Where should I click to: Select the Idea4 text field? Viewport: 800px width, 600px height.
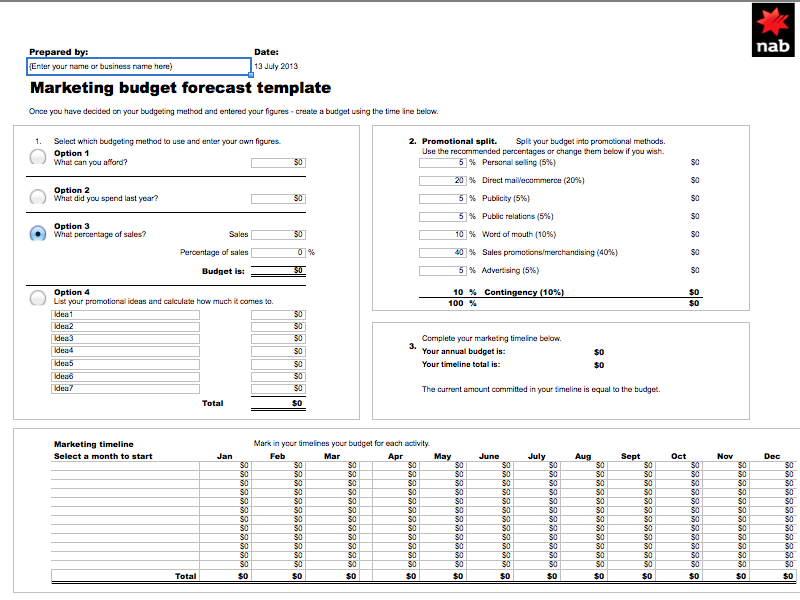(125, 351)
